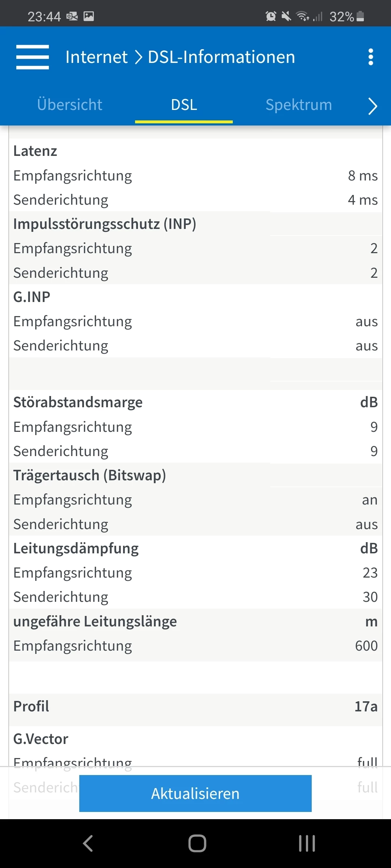Tap the Störabstandsmarge heading

(x=78, y=402)
